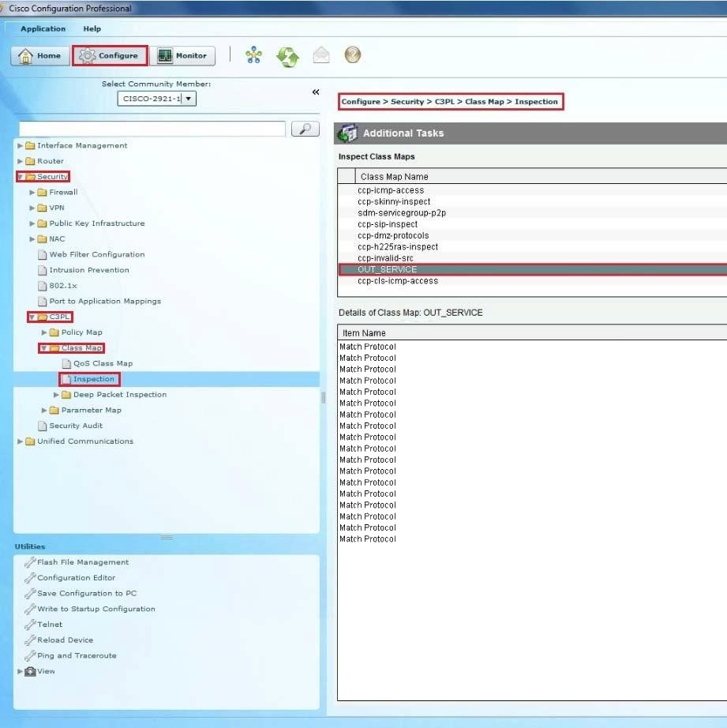The width and height of the screenshot is (727, 728).
Task: Click the Configure button
Action: click(110, 56)
